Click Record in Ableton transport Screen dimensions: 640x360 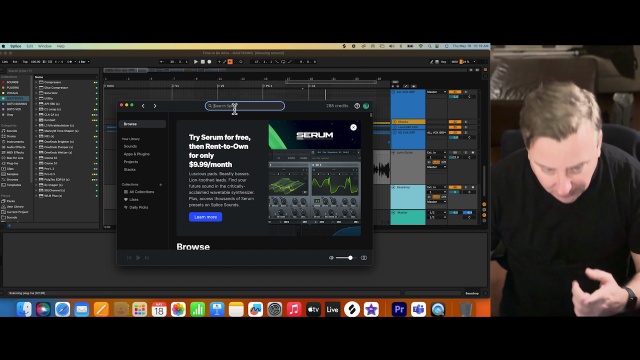pyautogui.click(x=209, y=62)
